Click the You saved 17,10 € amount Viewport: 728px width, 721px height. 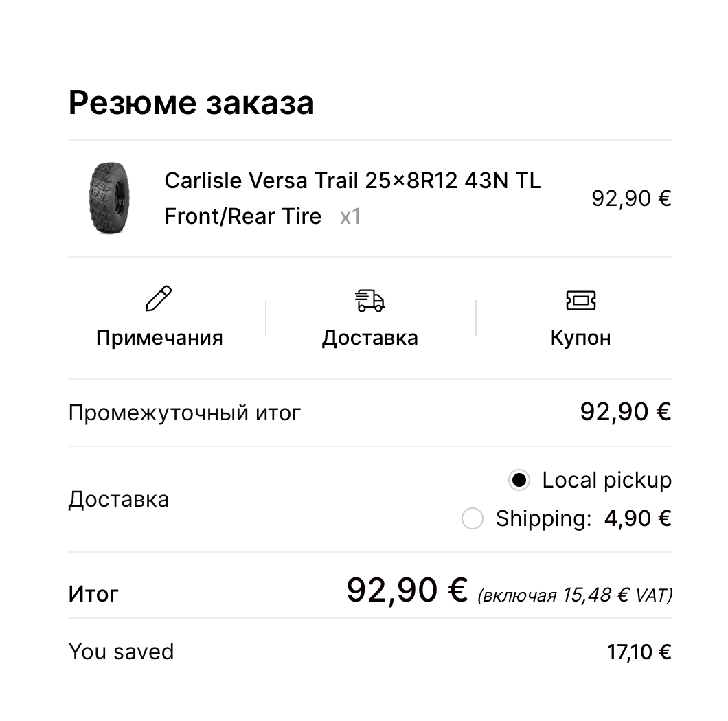[x=639, y=652]
